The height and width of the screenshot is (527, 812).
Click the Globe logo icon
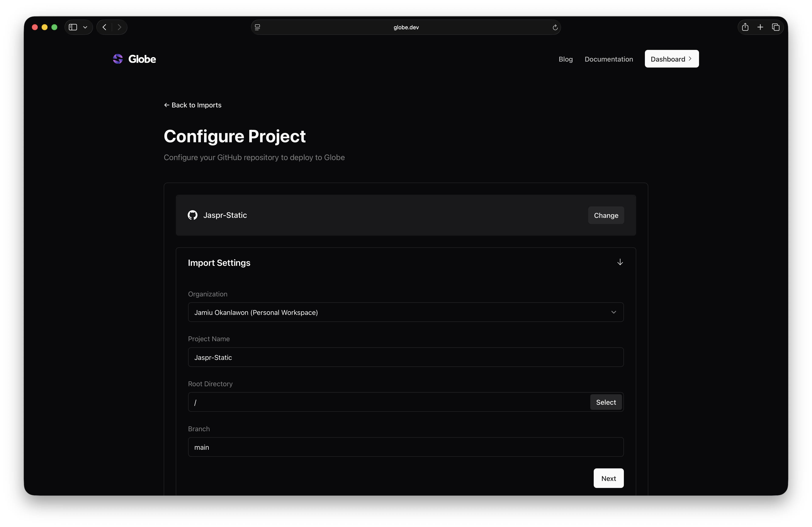(x=118, y=59)
